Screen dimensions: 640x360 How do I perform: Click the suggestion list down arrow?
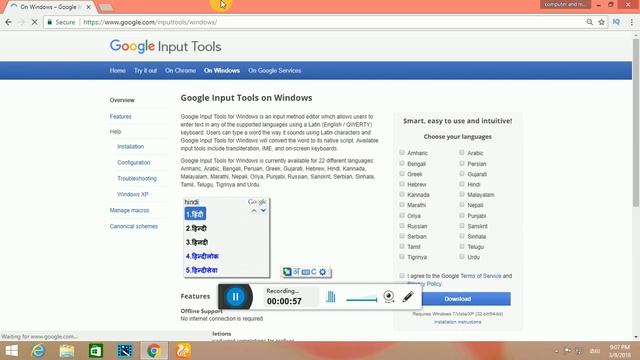point(264,211)
